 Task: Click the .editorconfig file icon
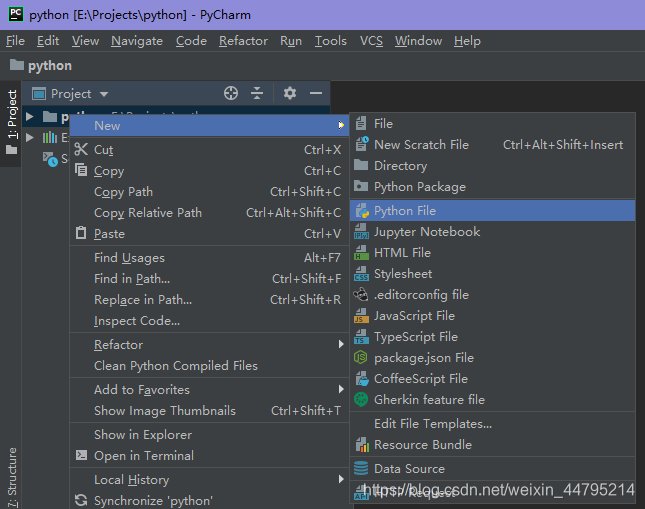[361, 294]
